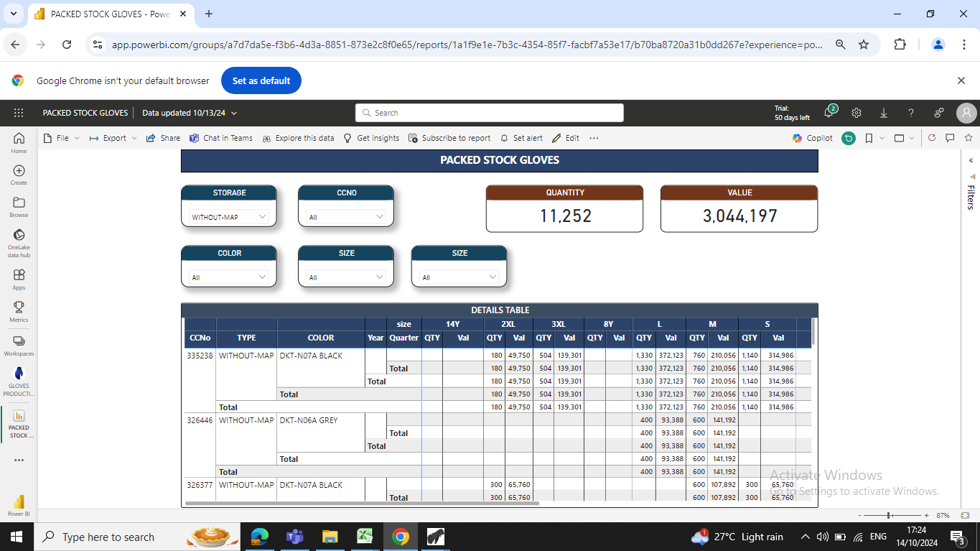Open the Workspaces icon in sidebar
Screen dimensions: 980x551
point(19,343)
